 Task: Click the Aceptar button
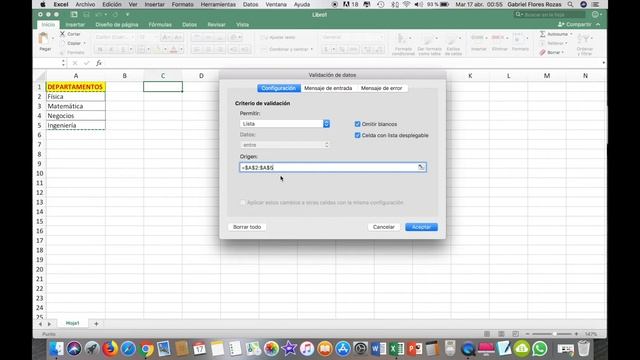point(421,227)
